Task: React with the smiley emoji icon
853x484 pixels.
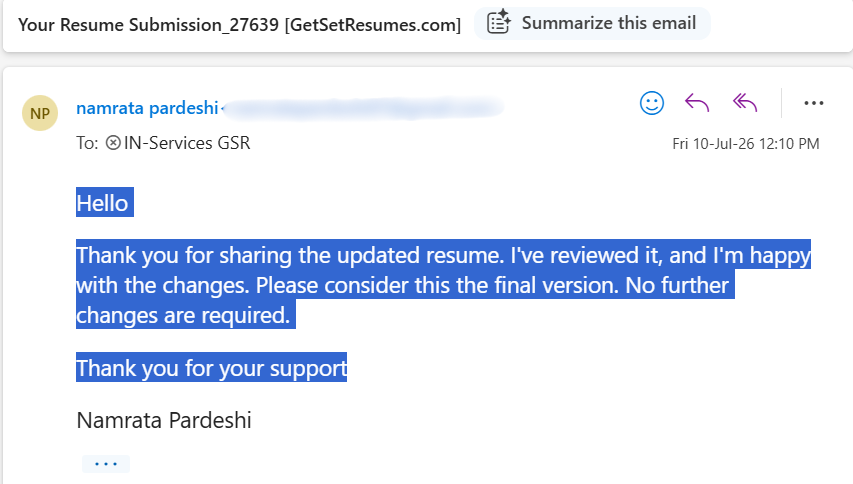Action: coord(652,103)
